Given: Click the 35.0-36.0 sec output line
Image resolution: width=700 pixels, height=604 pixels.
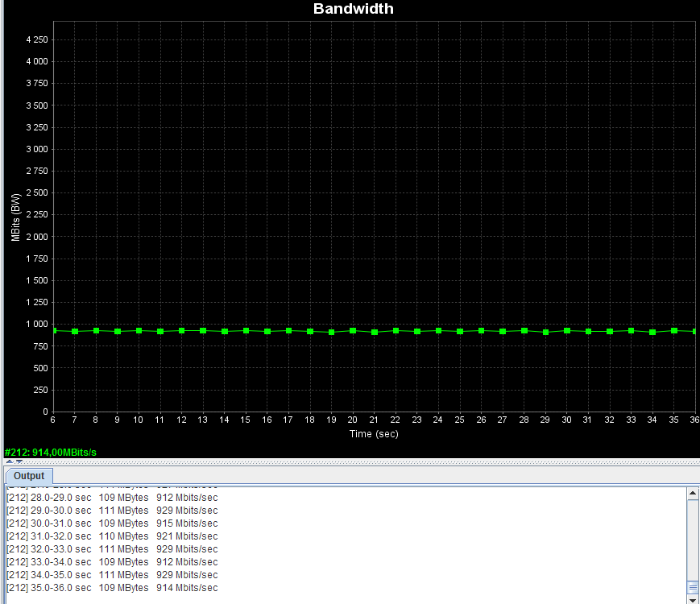Looking at the screenshot, I should point(112,587).
